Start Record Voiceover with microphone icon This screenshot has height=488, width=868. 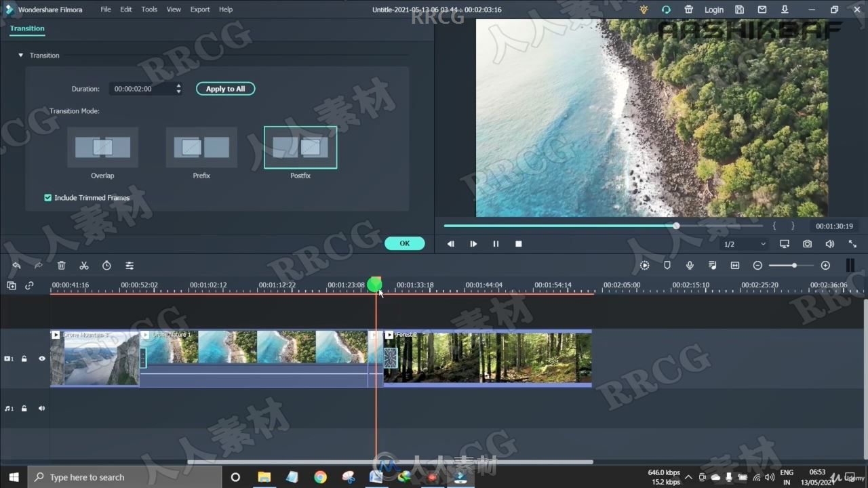(x=690, y=266)
